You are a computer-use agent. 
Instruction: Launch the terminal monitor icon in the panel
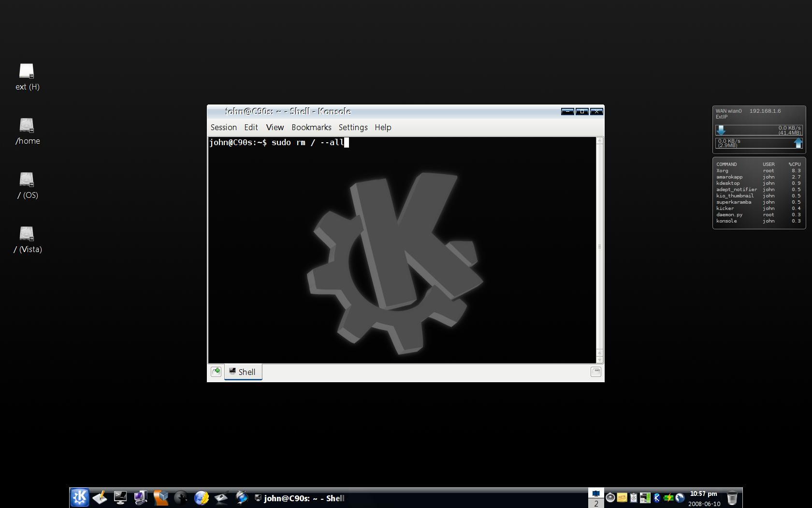(120, 497)
